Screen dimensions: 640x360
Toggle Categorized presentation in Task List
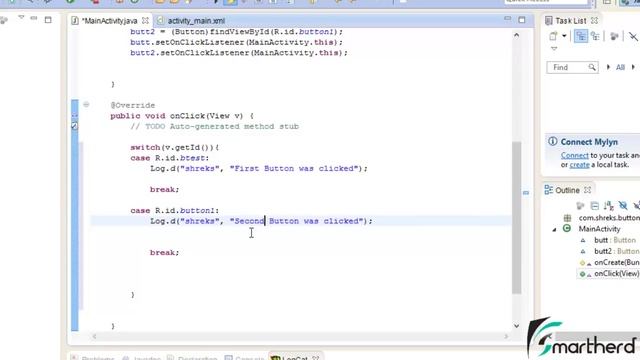[580, 36]
